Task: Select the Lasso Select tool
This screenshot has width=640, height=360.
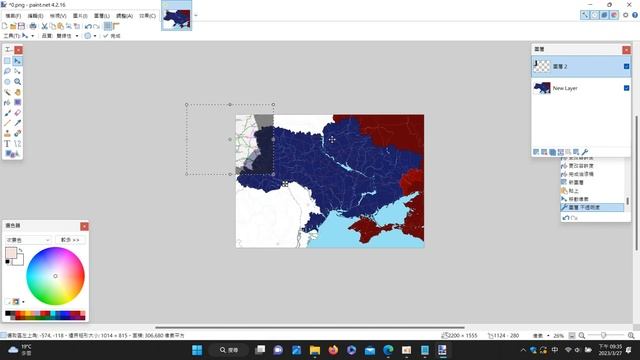Action: point(7,71)
